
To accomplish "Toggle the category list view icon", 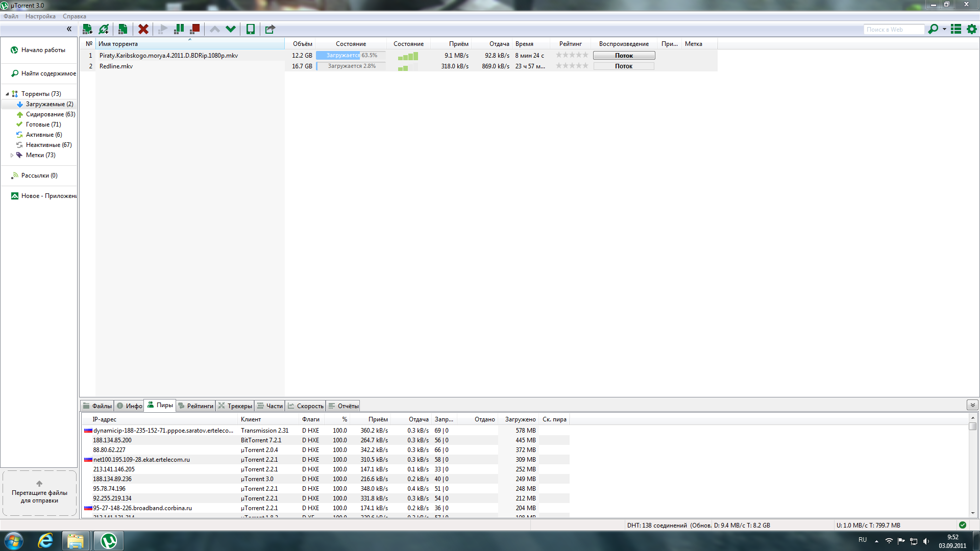I will (x=956, y=29).
